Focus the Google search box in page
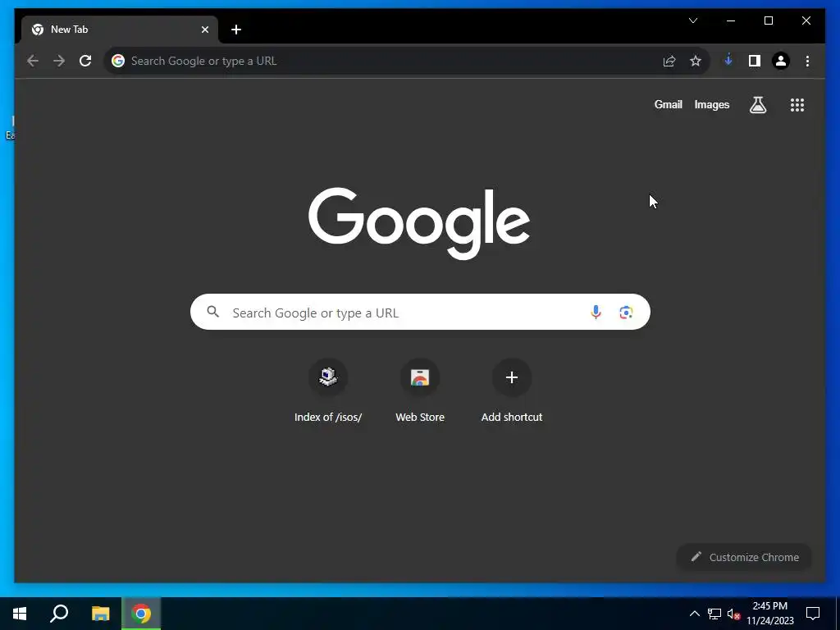The image size is (840, 630). [x=420, y=312]
